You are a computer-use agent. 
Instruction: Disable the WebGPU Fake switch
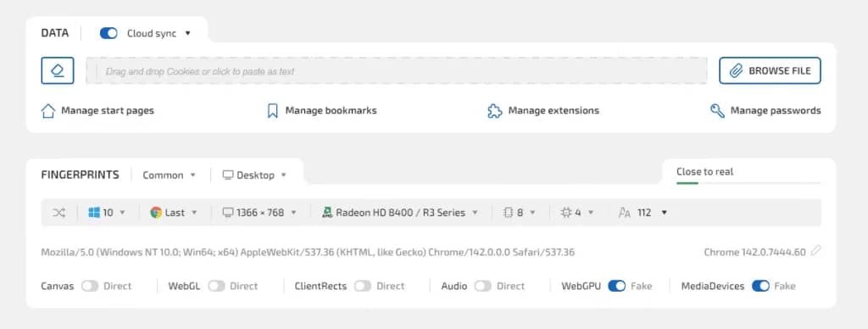click(x=617, y=287)
